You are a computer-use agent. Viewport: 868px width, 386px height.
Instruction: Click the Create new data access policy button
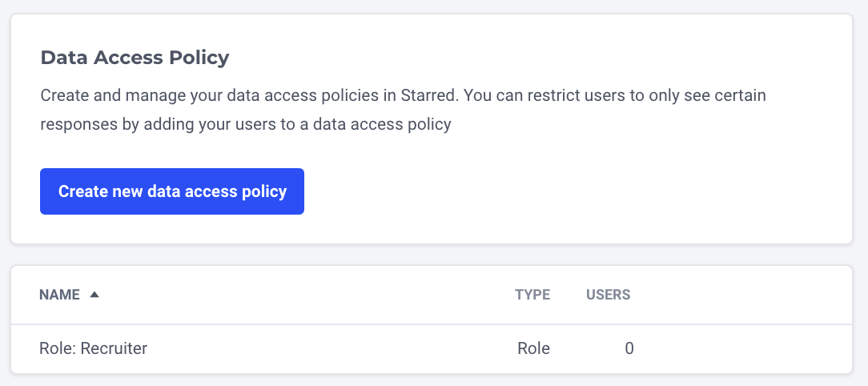coord(172,191)
